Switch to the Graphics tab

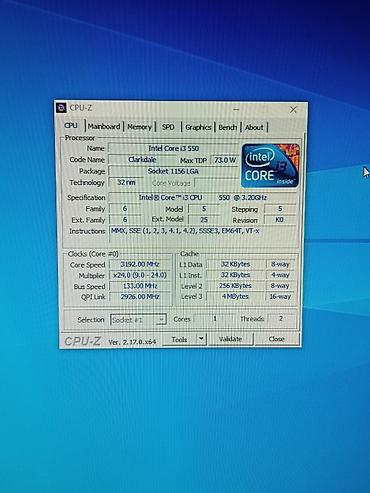click(198, 127)
